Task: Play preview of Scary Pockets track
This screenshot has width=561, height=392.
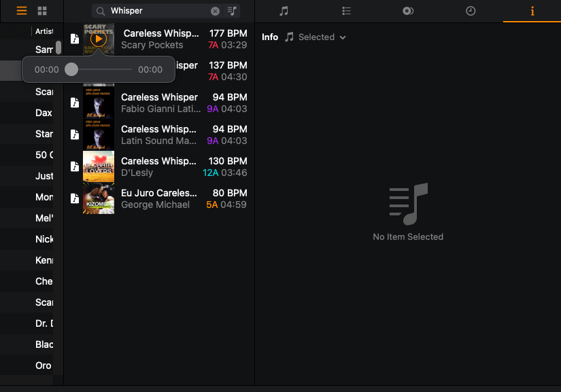Action: pyautogui.click(x=99, y=39)
